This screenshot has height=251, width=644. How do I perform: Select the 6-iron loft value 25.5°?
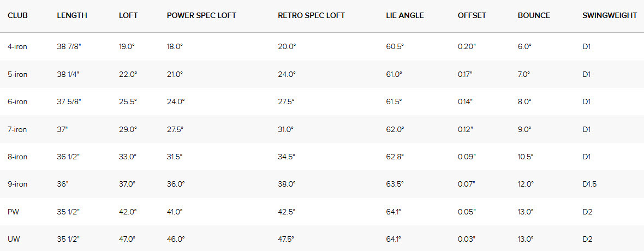(128, 101)
